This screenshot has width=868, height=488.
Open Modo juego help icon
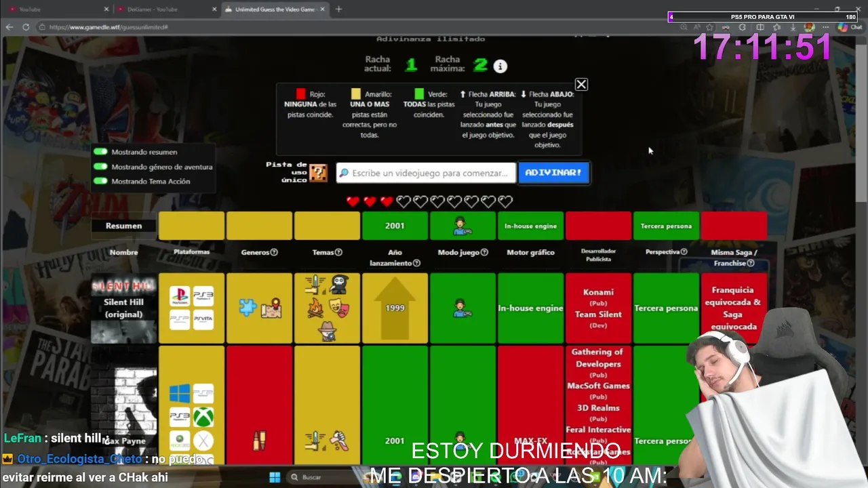(484, 252)
